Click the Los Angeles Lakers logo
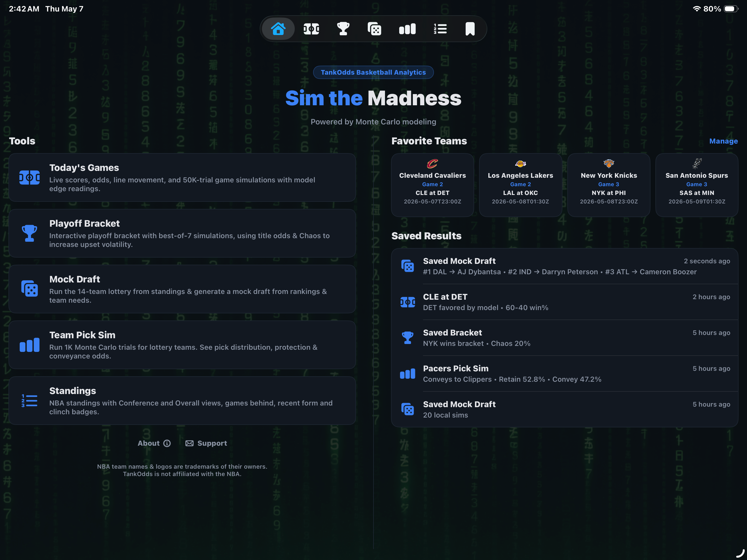 [x=520, y=164]
